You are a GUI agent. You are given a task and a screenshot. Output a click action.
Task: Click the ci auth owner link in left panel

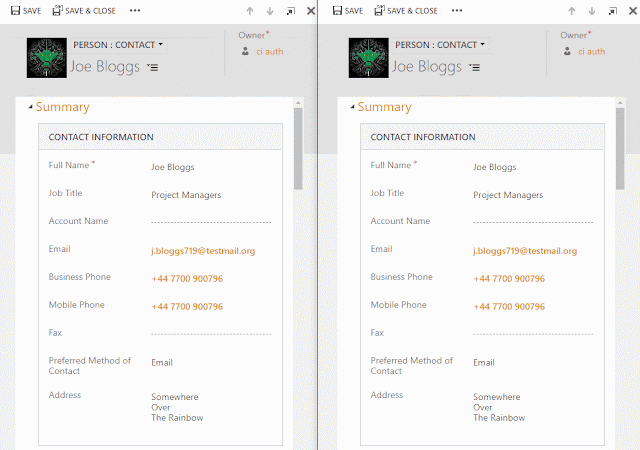pyautogui.click(x=270, y=51)
